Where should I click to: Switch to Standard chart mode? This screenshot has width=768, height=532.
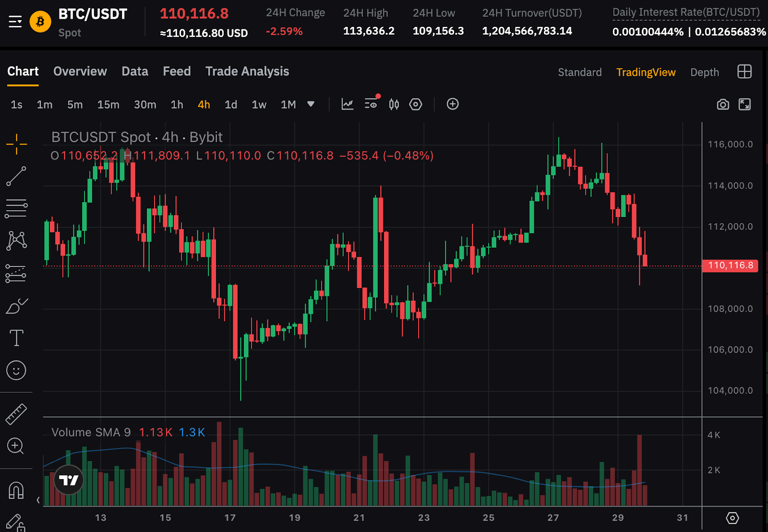coord(579,72)
